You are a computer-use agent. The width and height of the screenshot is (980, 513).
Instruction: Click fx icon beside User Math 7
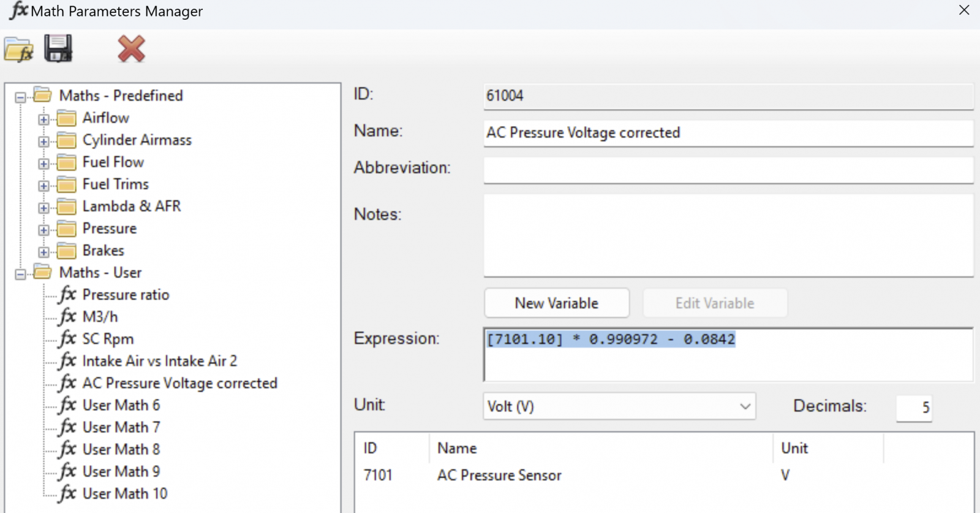click(x=67, y=427)
